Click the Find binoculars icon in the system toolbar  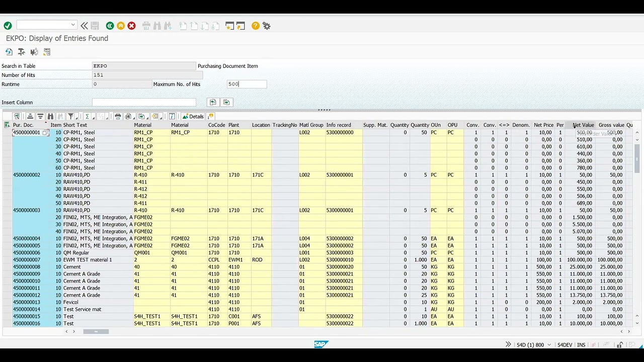tap(157, 26)
